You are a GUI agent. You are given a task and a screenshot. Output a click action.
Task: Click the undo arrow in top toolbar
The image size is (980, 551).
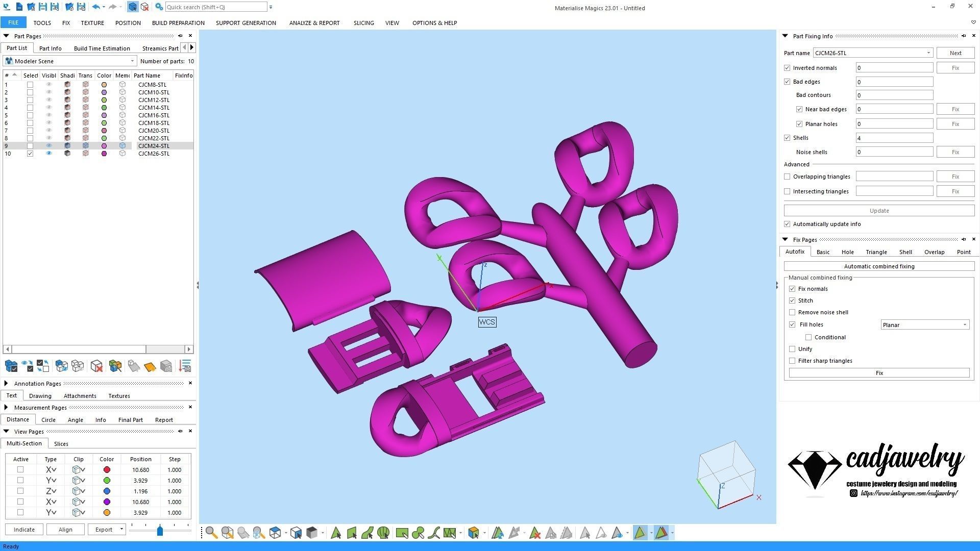95,7
